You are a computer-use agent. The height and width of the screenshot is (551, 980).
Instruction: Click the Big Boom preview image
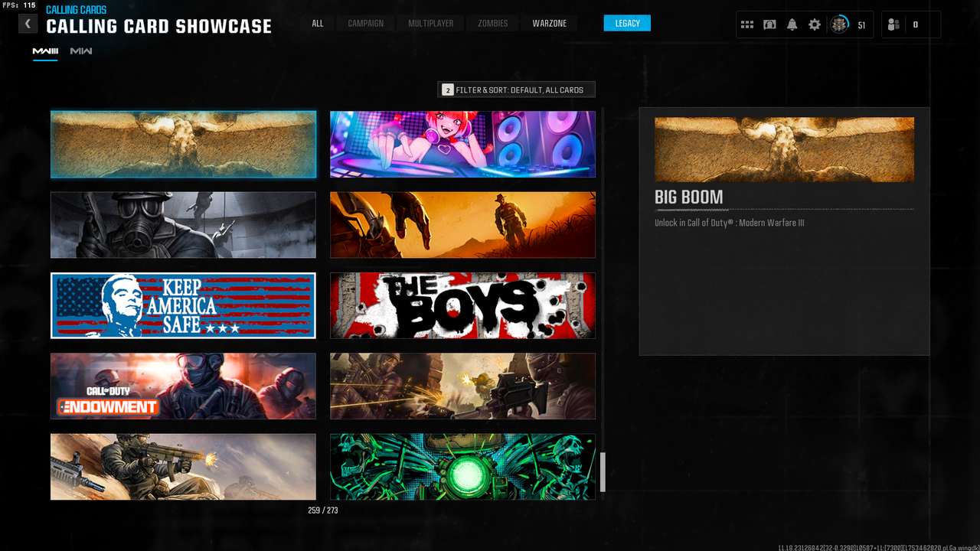click(784, 149)
